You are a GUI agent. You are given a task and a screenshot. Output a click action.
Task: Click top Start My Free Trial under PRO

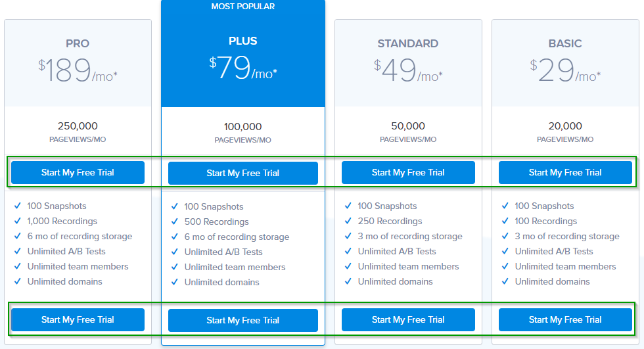(78, 173)
